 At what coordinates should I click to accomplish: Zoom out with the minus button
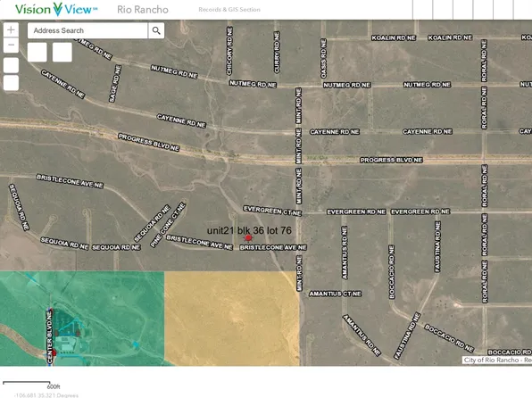pos(11,46)
